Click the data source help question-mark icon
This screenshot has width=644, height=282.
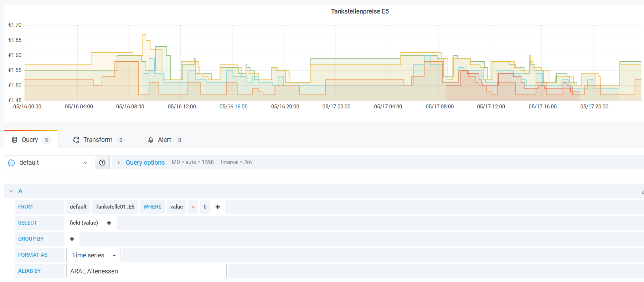(x=102, y=163)
